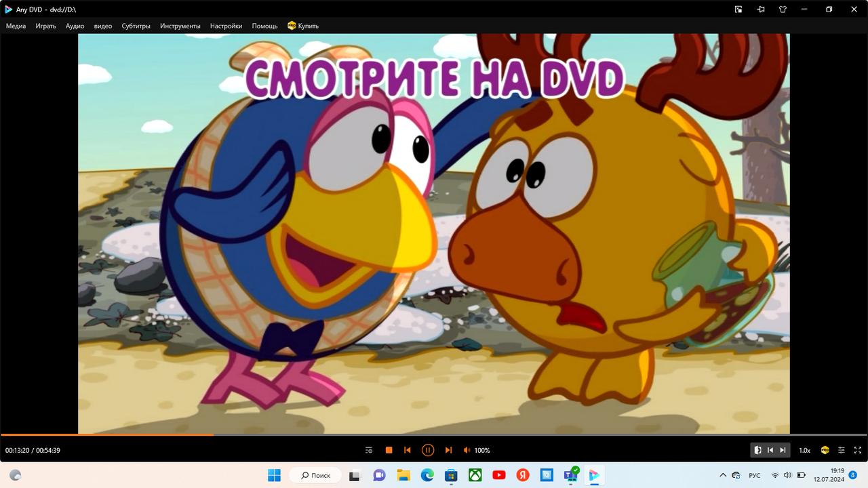This screenshot has width=868, height=488.
Task: Click the yellow PRO badge icon
Action: [x=825, y=450]
